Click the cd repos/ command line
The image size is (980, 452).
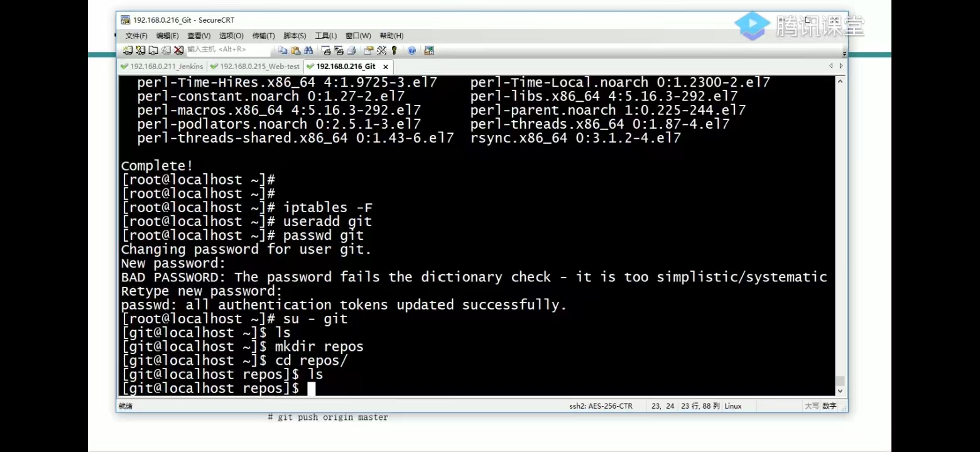(234, 360)
